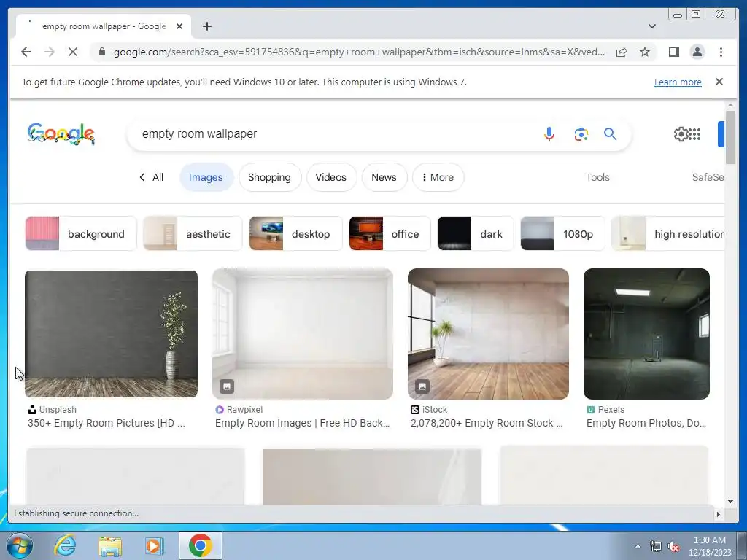
Task: Filter by the 'dark' chip
Action: coord(476,233)
